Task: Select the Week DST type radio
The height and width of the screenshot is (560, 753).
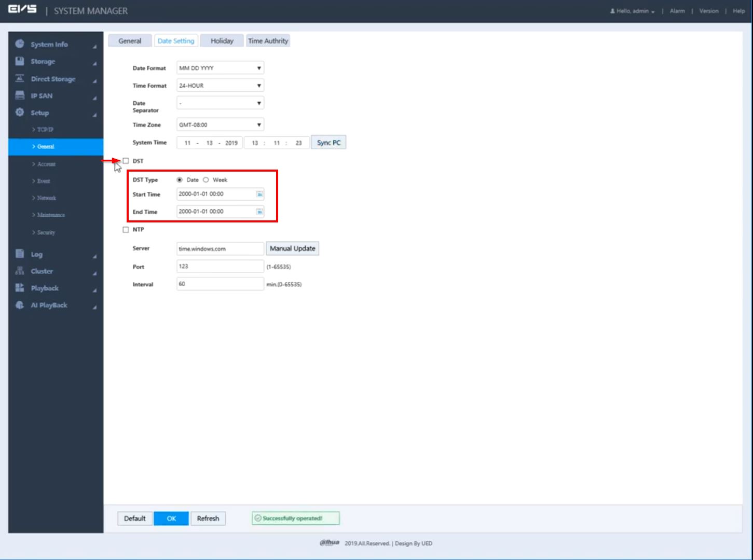Action: 206,180
